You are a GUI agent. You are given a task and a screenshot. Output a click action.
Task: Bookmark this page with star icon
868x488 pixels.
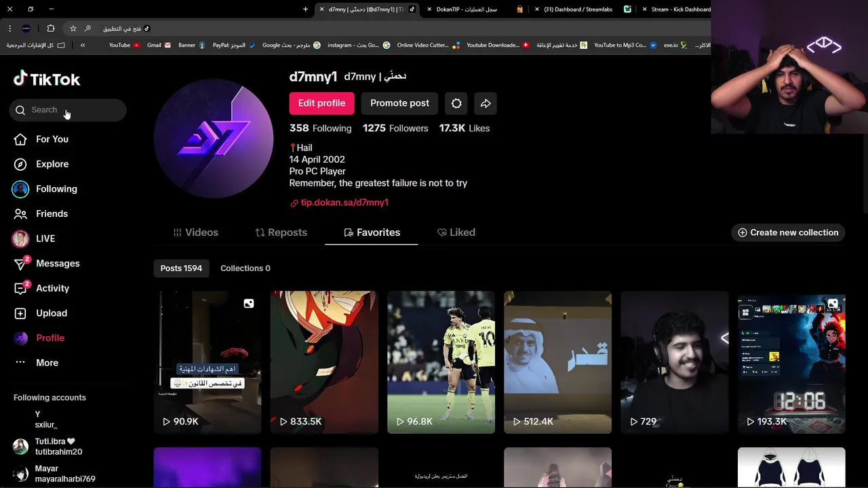[73, 28]
